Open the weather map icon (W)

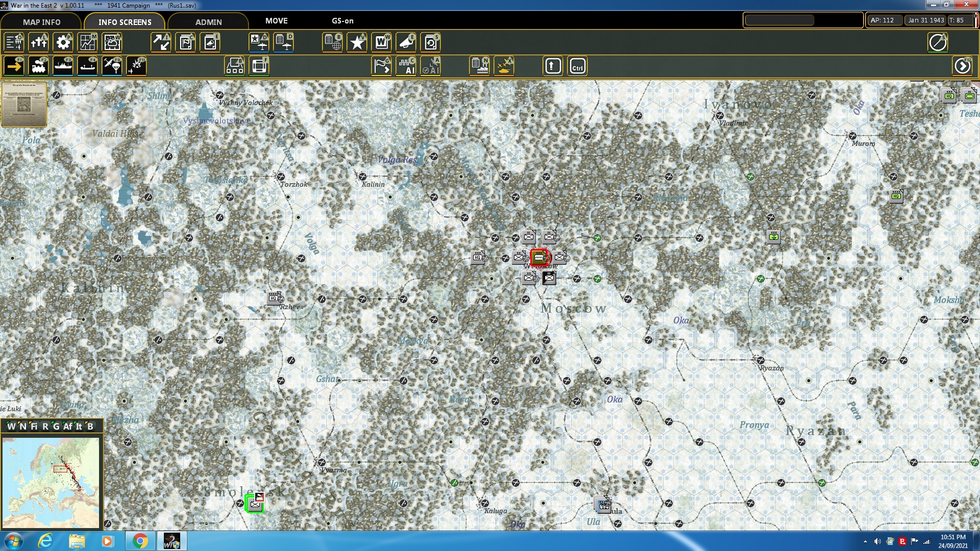tap(112, 42)
